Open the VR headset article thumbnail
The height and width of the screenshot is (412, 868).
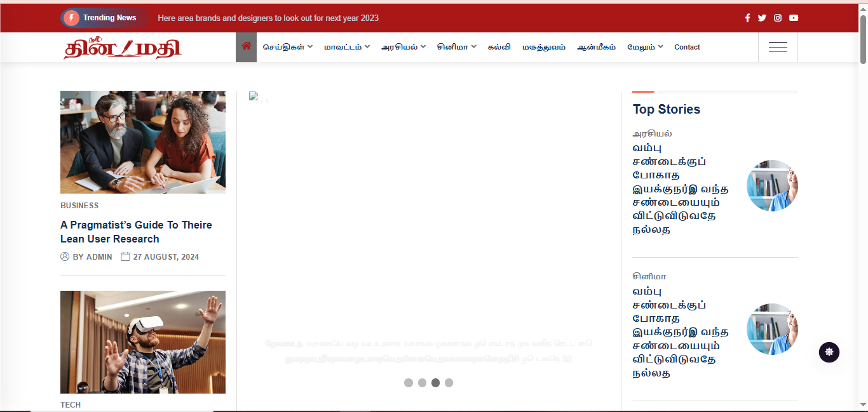click(x=143, y=342)
